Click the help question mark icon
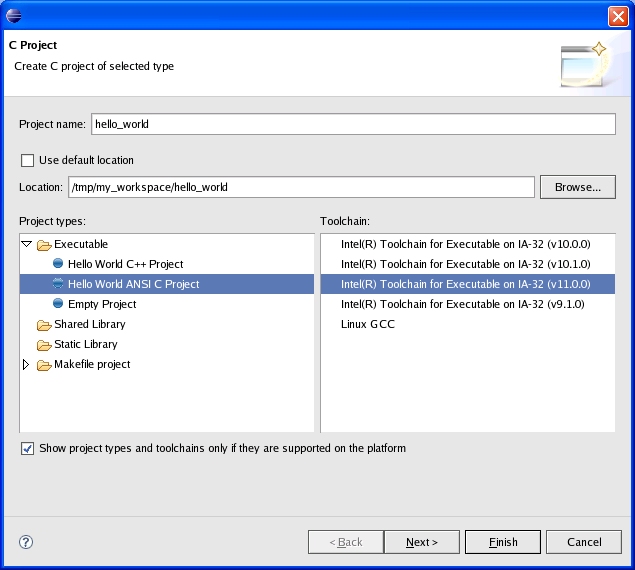 26,542
